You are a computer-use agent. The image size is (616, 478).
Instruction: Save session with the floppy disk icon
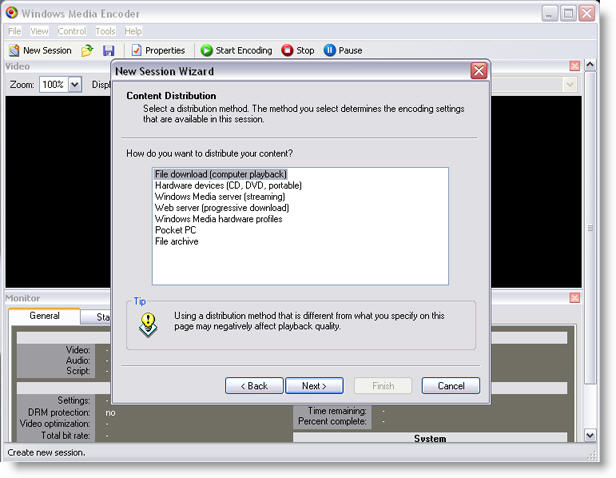[x=108, y=51]
